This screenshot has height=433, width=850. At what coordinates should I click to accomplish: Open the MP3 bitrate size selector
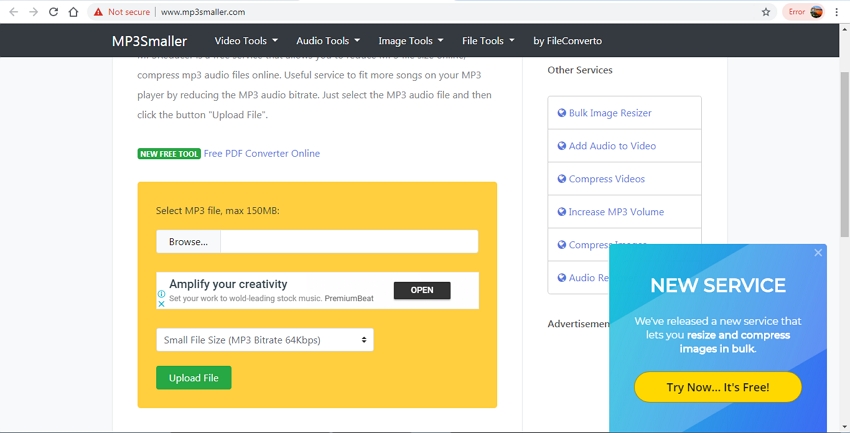tap(265, 340)
